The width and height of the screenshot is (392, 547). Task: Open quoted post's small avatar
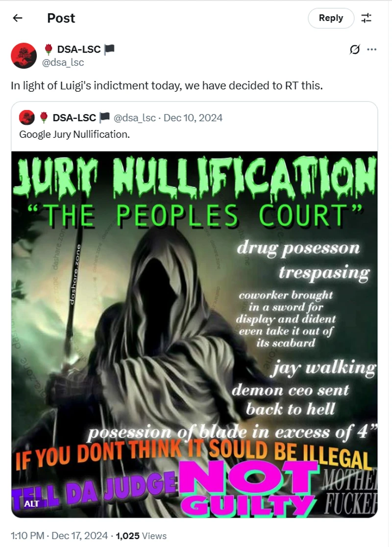27,118
